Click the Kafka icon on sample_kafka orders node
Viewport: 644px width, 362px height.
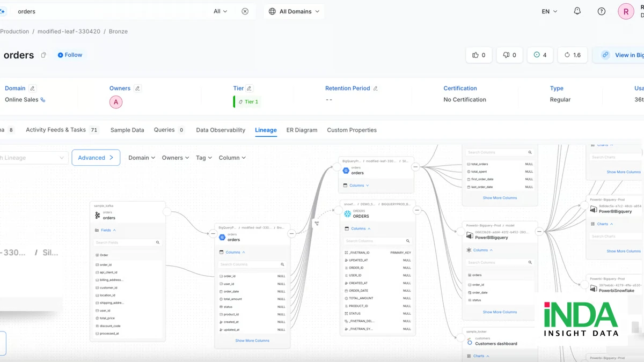click(98, 216)
